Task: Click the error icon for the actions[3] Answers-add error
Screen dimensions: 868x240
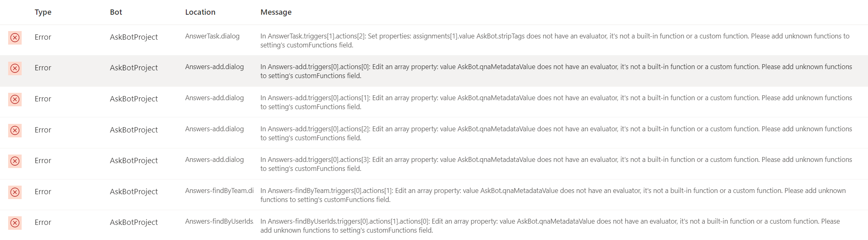Action: [x=15, y=160]
